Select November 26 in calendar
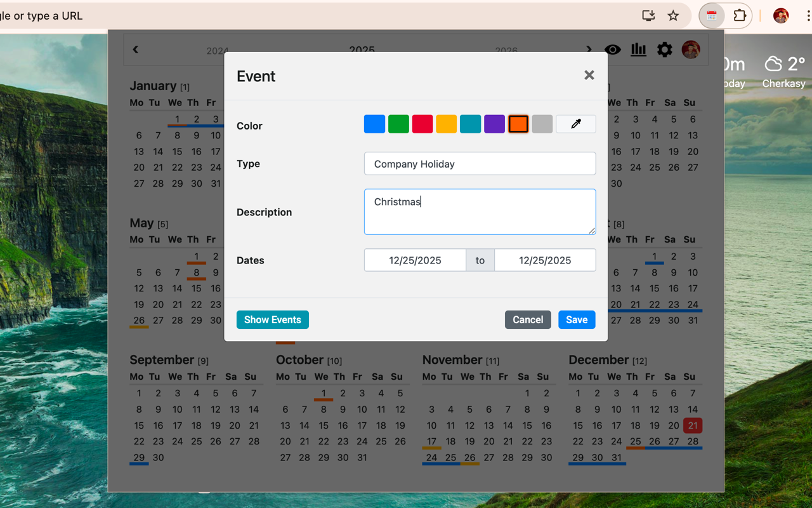 point(469,457)
